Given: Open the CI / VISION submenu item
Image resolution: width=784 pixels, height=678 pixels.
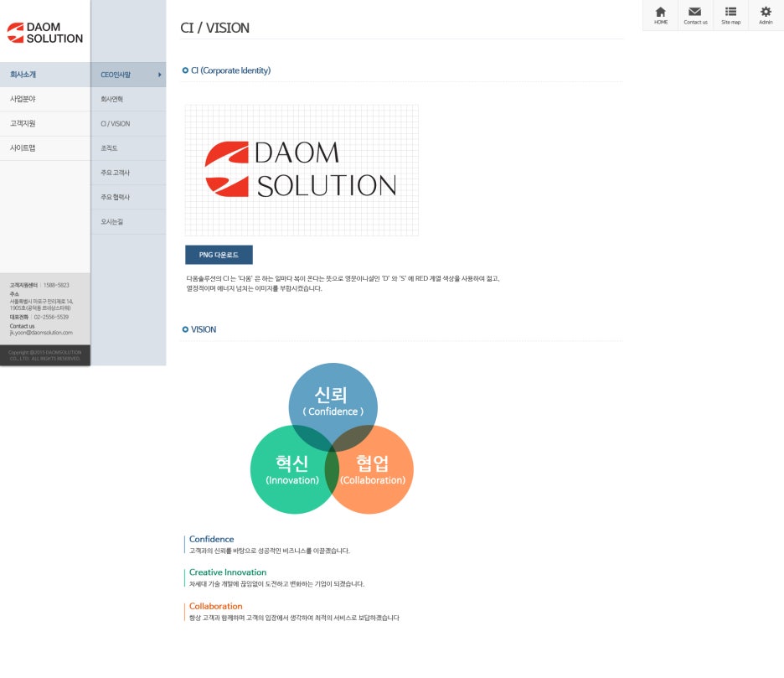Looking at the screenshot, I should click(128, 123).
